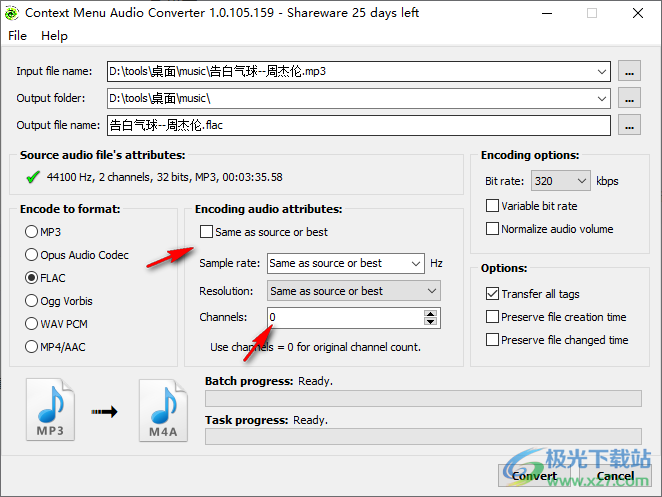The image size is (662, 497).
Task: Browse for the output folder
Action: (629, 98)
